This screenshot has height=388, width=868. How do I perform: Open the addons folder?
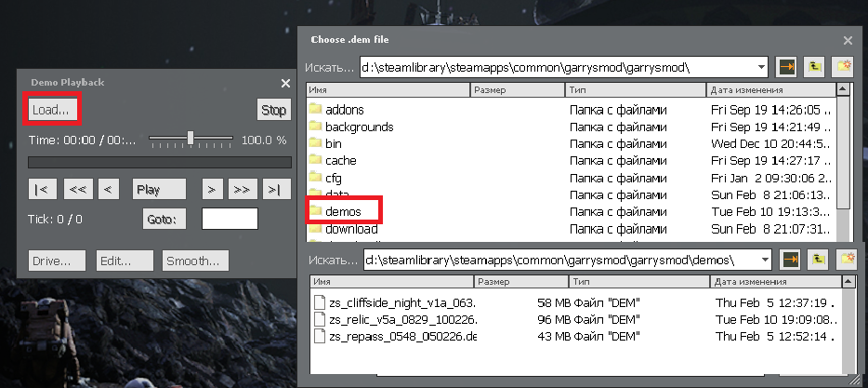click(x=345, y=110)
